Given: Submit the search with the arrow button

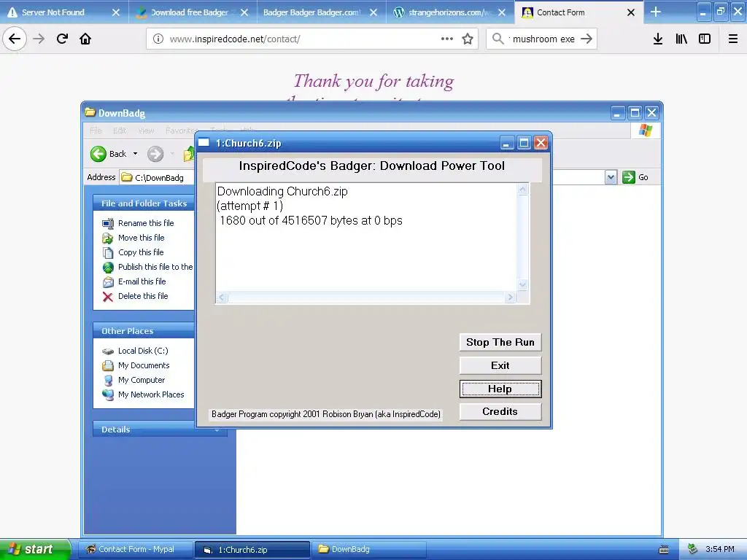Looking at the screenshot, I should [x=587, y=39].
